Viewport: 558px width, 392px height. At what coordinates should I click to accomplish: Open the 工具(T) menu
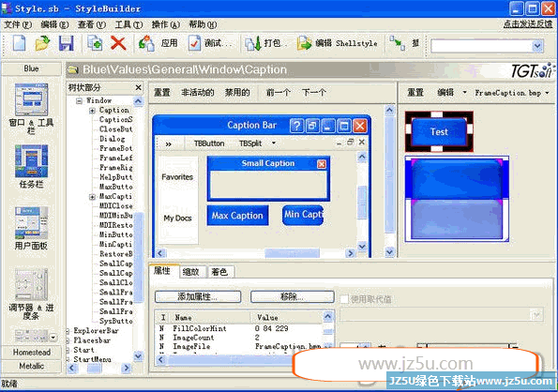pyautogui.click(x=128, y=24)
